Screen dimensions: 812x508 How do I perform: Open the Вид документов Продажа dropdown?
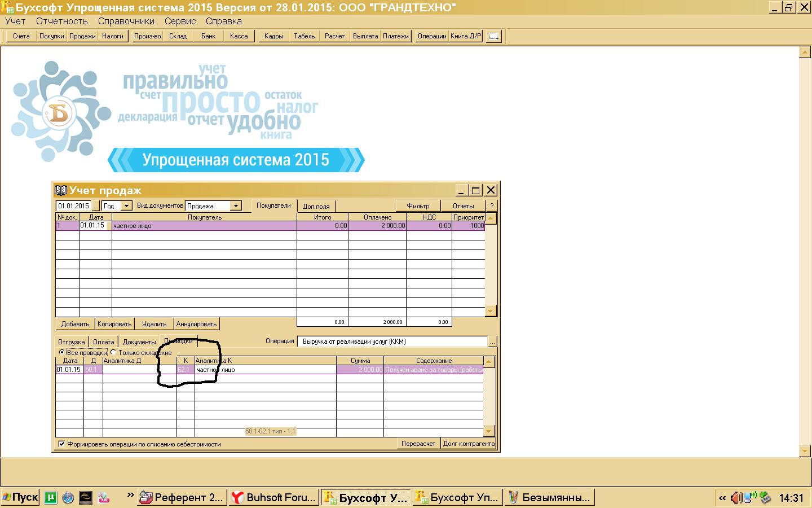(x=236, y=206)
